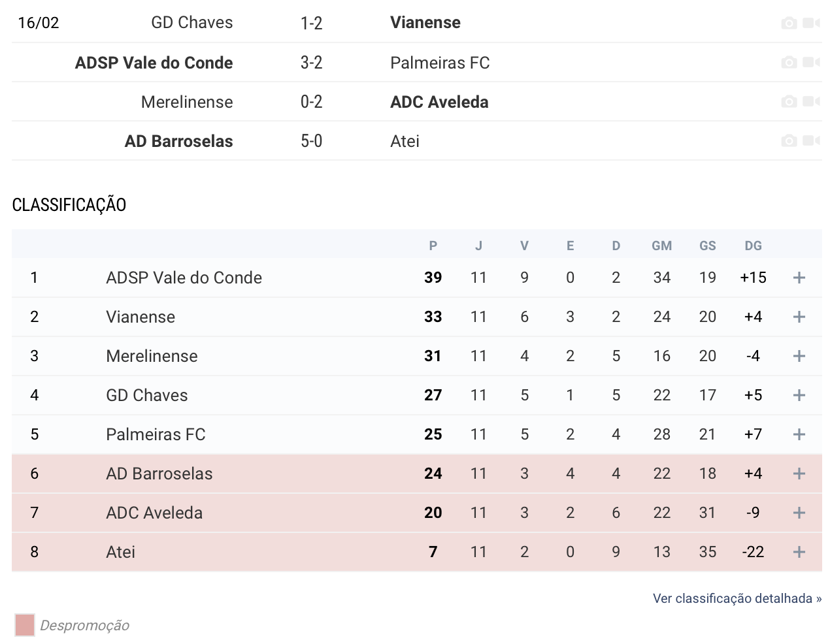Open the 1-2 score of Chaves match
This screenshot has width=830, height=644.
(311, 23)
